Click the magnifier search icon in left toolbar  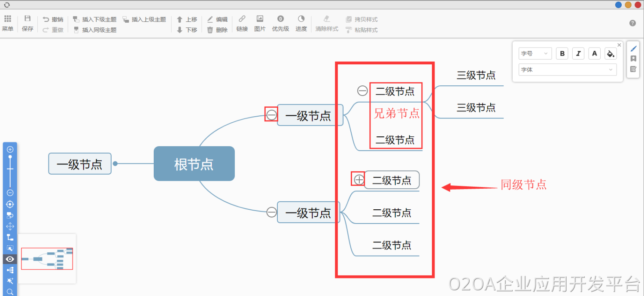pyautogui.click(x=10, y=292)
